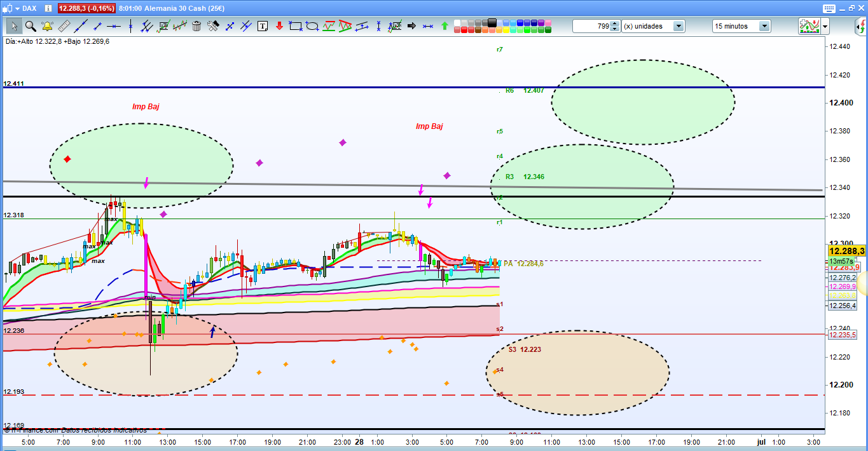Open the 15 minutos timeframe dropdown

[x=764, y=26]
